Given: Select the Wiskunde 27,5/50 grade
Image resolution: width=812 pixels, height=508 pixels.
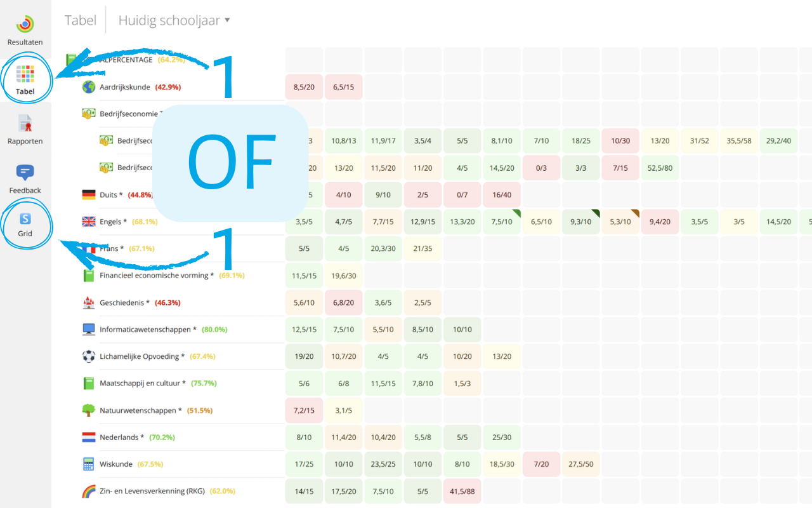Looking at the screenshot, I should (x=580, y=464).
